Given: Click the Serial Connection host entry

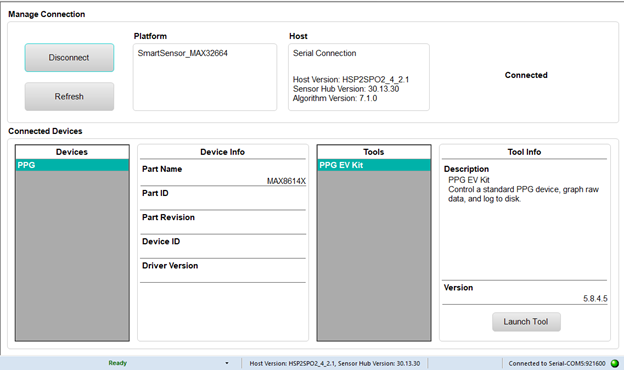Looking at the screenshot, I should (x=324, y=53).
